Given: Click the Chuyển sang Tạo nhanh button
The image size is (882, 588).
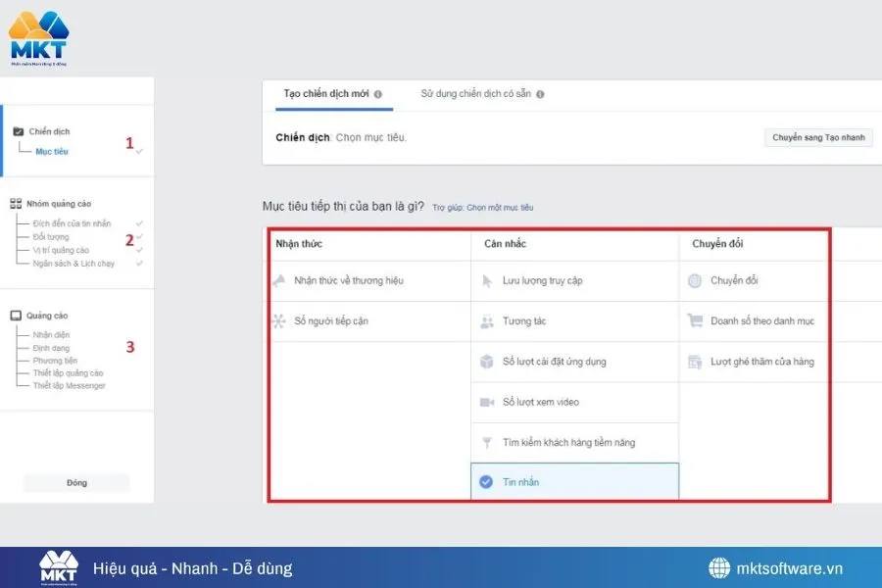Looking at the screenshot, I should [x=817, y=137].
